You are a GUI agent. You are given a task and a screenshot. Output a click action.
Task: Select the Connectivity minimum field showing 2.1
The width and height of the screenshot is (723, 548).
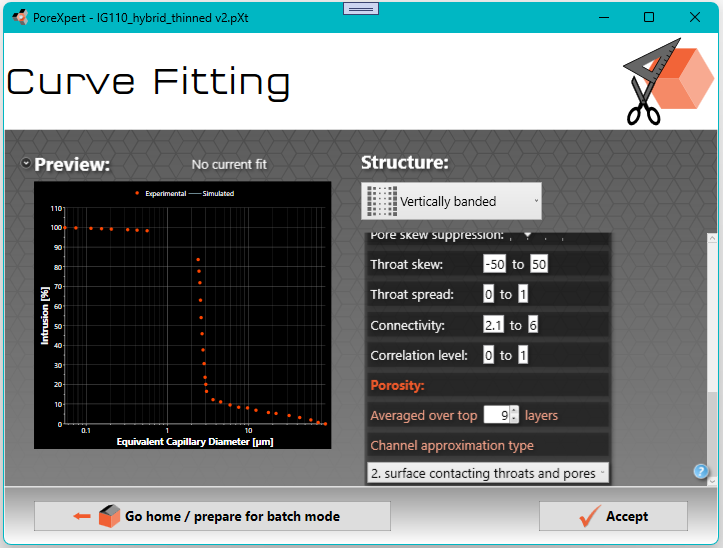(492, 325)
